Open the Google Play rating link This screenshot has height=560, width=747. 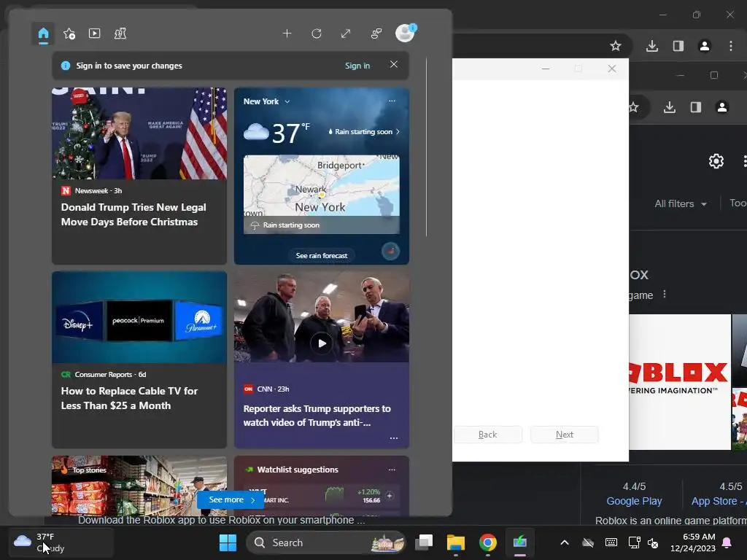(634, 501)
